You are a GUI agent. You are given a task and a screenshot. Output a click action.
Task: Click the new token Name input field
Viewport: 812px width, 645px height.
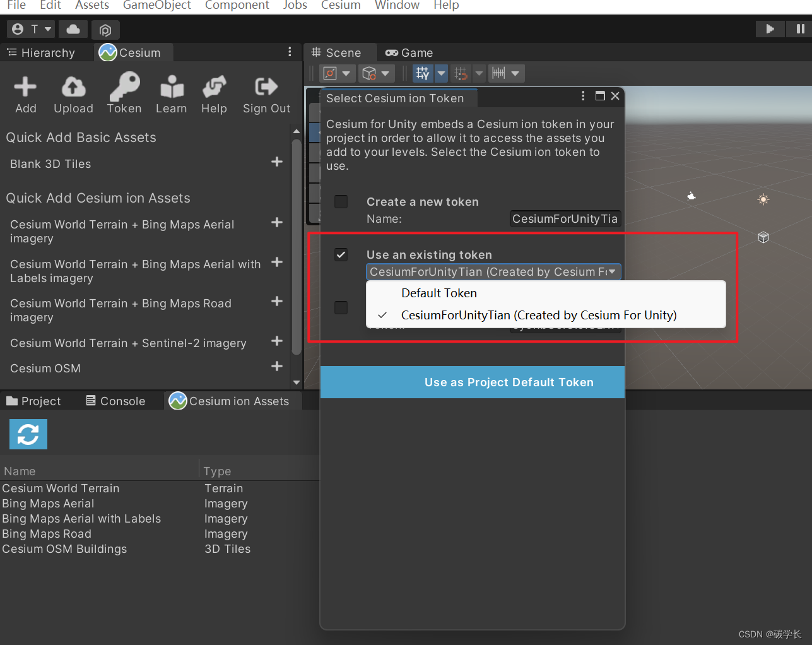click(565, 219)
